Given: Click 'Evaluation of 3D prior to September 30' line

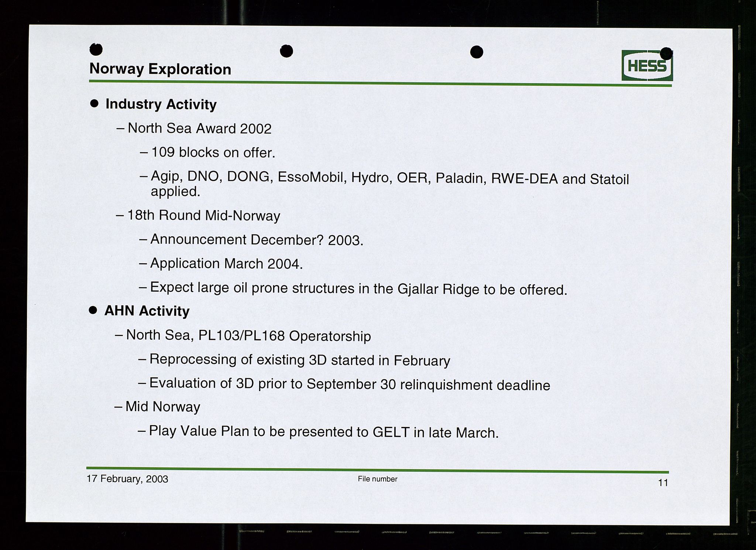Looking at the screenshot, I should point(350,384).
